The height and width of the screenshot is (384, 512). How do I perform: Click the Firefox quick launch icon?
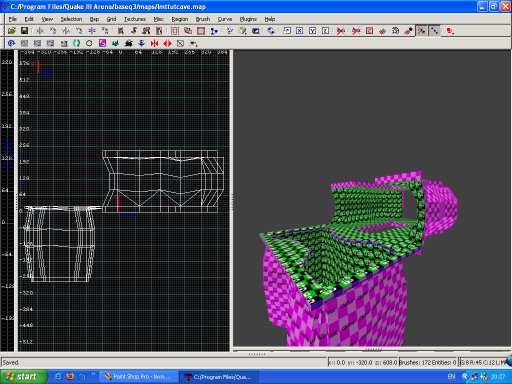(70, 377)
